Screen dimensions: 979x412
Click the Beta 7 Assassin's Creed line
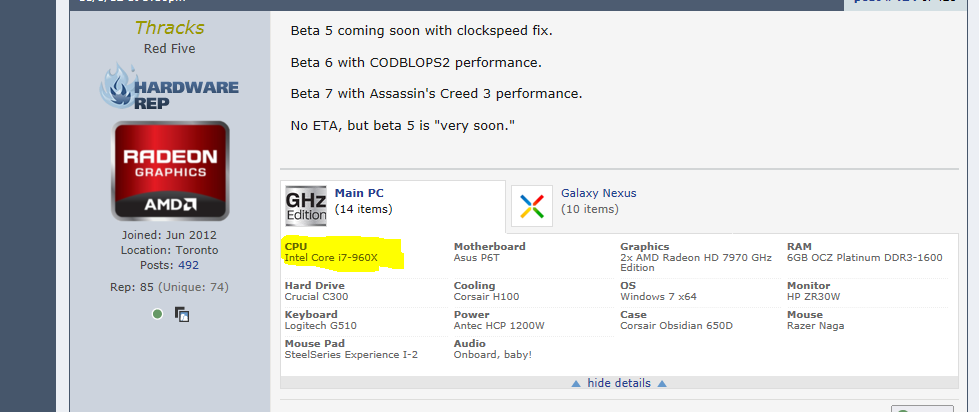[436, 94]
